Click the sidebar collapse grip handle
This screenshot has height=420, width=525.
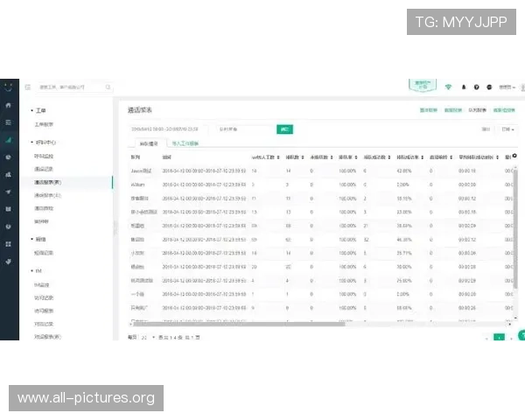pos(115,227)
